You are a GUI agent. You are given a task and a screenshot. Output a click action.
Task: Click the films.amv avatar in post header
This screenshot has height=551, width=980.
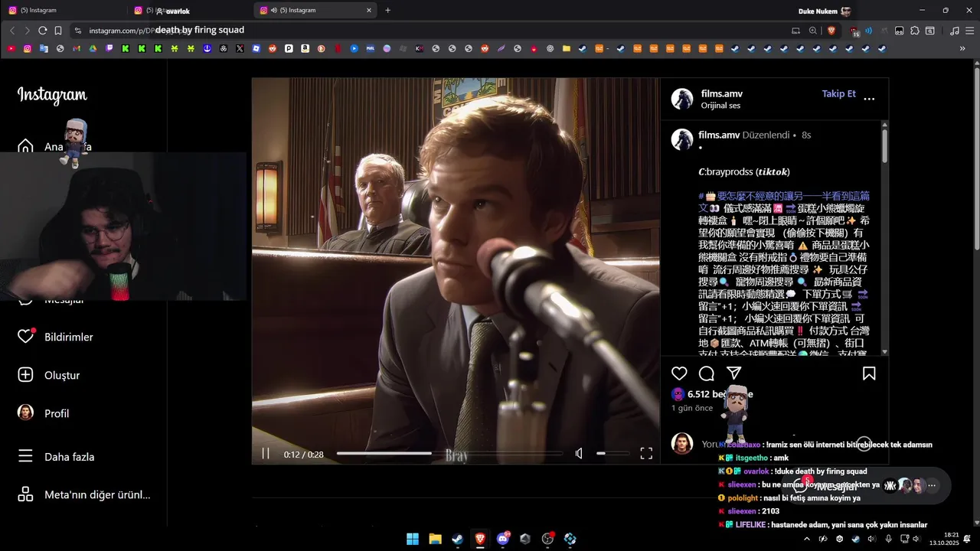point(682,99)
